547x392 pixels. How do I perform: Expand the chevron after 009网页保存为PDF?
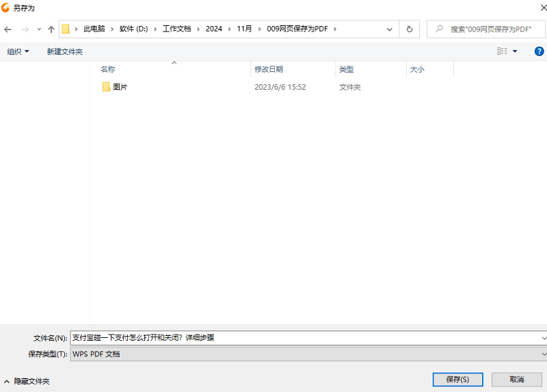[335, 29]
